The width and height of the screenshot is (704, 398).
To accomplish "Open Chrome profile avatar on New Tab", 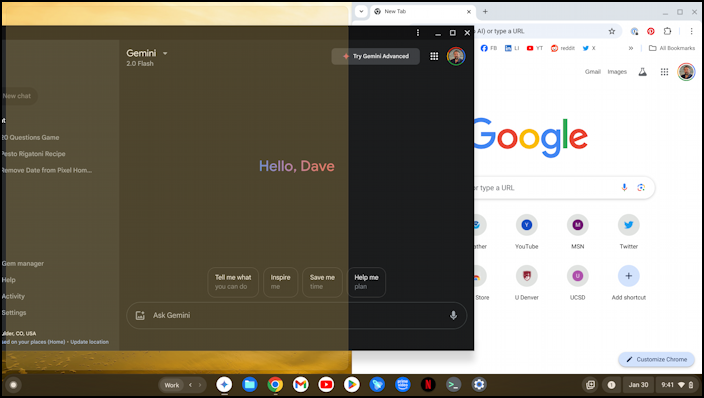I will pos(686,72).
